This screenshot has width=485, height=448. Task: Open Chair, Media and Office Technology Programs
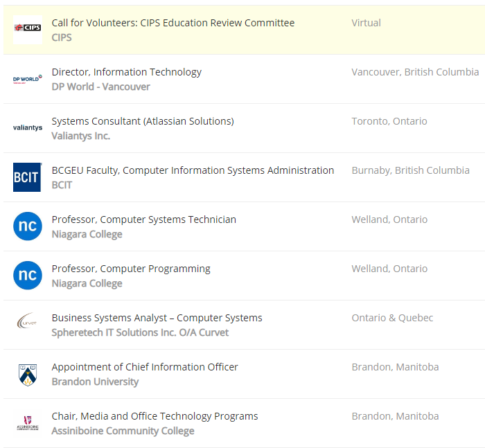pos(155,416)
